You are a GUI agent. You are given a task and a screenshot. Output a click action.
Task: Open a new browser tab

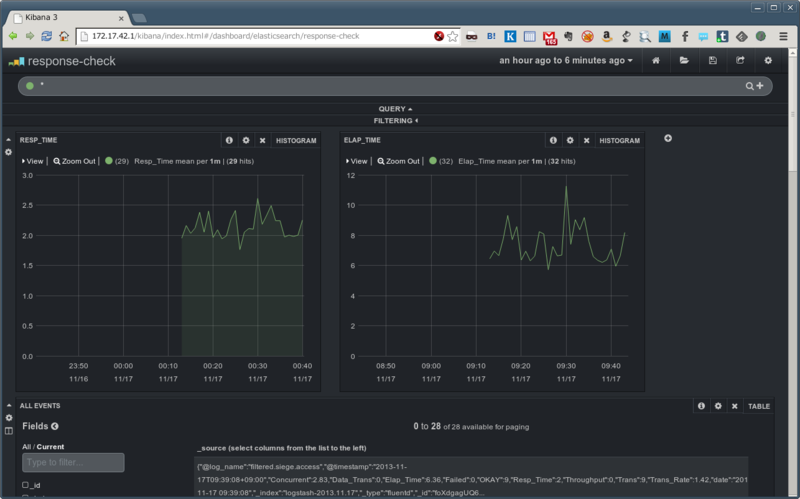139,18
